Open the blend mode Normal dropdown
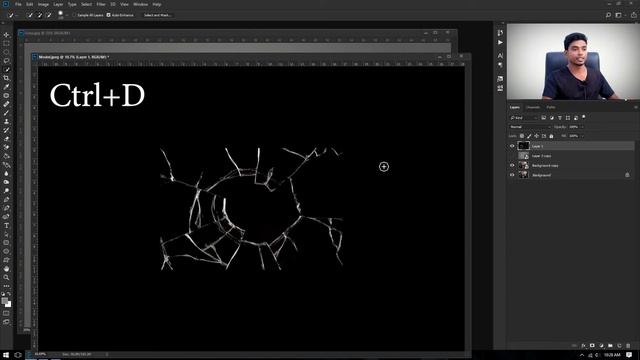The height and width of the screenshot is (360, 640). 530,127
